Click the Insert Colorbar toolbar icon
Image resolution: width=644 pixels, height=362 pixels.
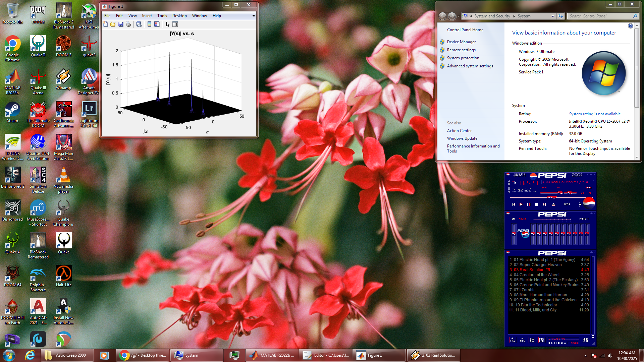point(149,24)
